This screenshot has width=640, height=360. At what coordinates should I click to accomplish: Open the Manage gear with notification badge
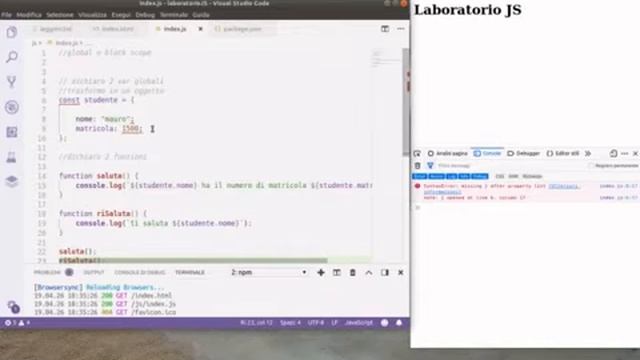pos(13,307)
